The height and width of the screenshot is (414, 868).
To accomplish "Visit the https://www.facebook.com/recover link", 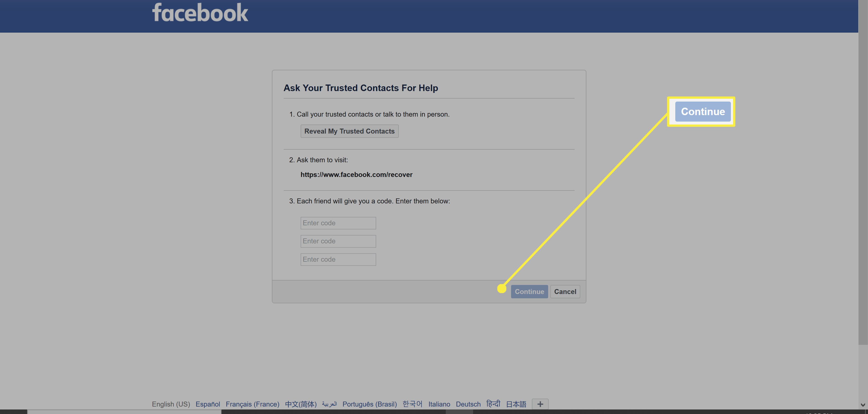I will 356,174.
